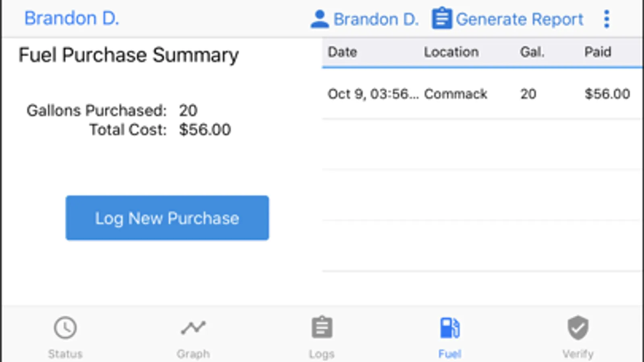Select the Fuel pump icon
Viewport: 644px width, 362px height.
pyautogui.click(x=449, y=327)
